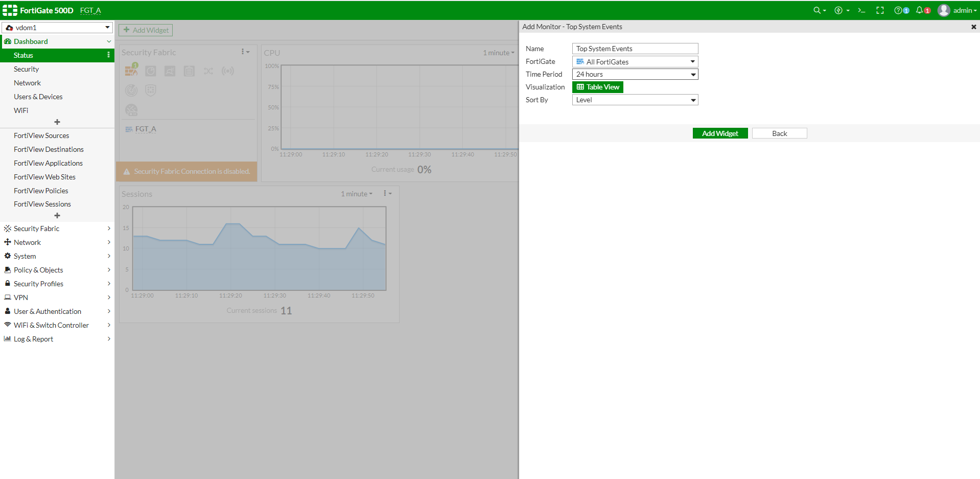Close the Add Monitor panel
This screenshot has height=479, width=980.
973,27
